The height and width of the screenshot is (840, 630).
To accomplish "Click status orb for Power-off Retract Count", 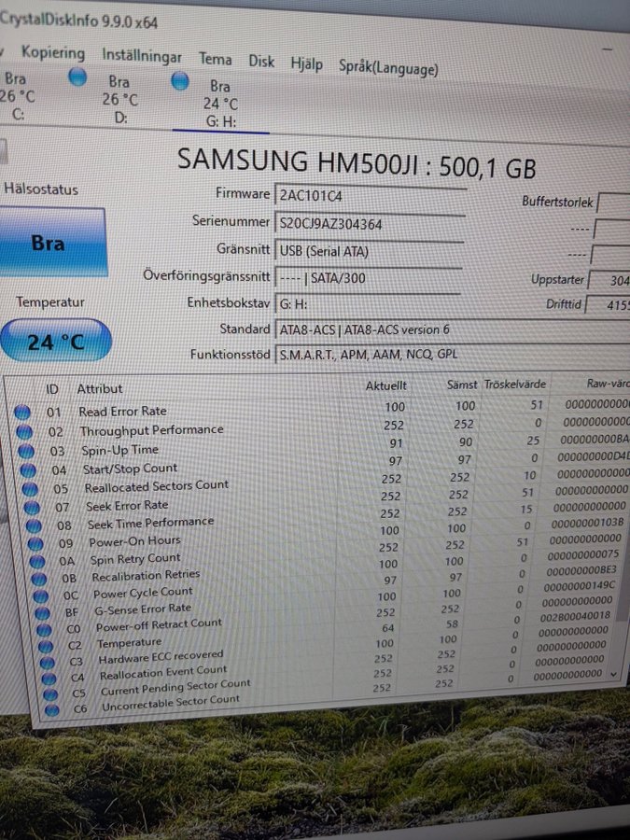I will (45, 629).
